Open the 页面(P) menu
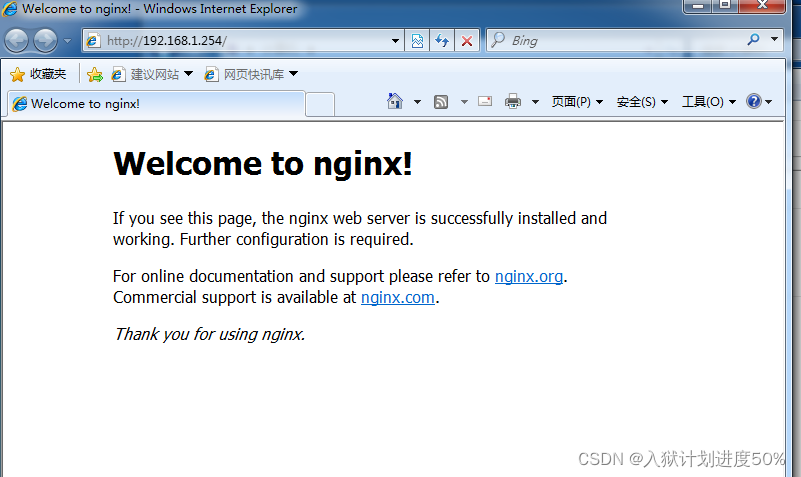Screen dimensions: 801x477 pyautogui.click(x=577, y=102)
